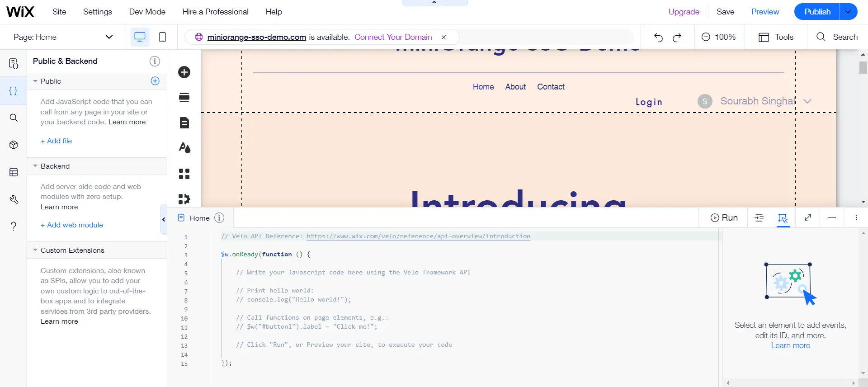The width and height of the screenshot is (868, 387).
Task: Open the Help menu
Action: pyautogui.click(x=274, y=12)
